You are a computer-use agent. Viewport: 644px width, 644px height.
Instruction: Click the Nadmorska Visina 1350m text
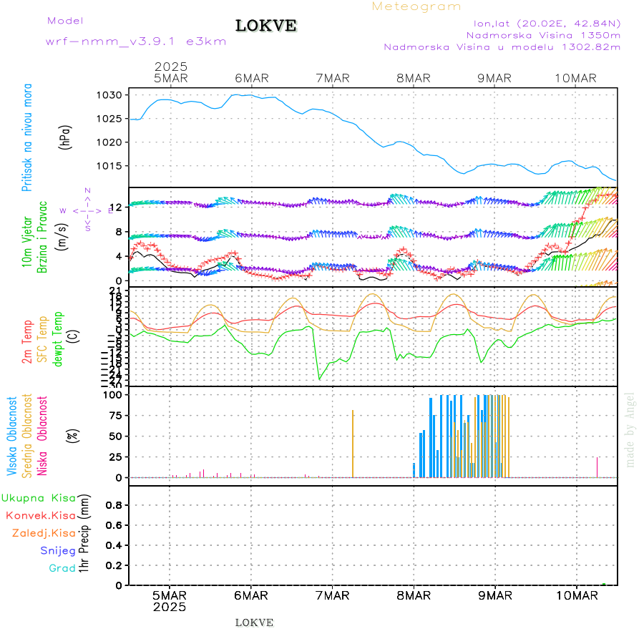pyautogui.click(x=543, y=34)
